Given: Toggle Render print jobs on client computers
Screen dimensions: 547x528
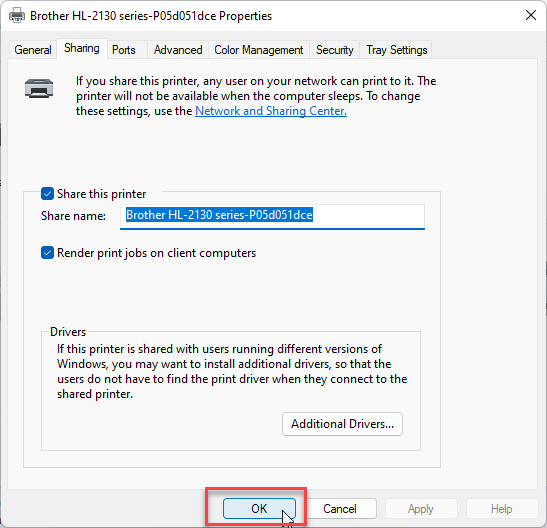Looking at the screenshot, I should pyautogui.click(x=47, y=252).
